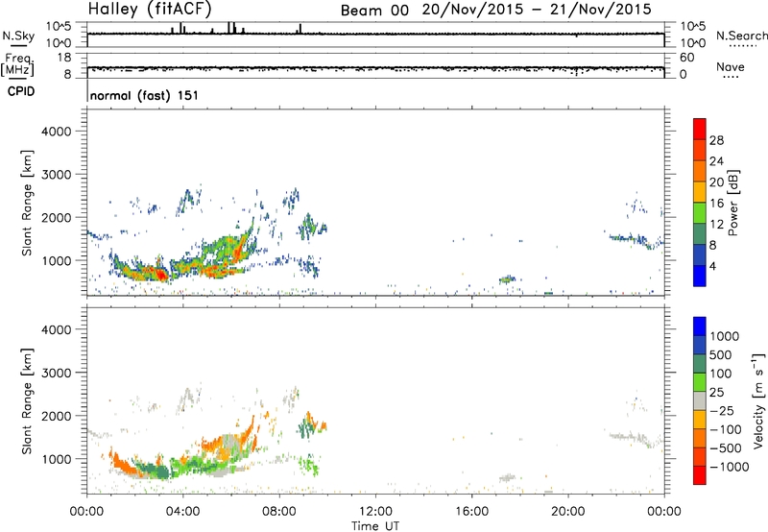Click the 2000 tick of the velocity panel
The image size is (768, 532).
point(56,416)
